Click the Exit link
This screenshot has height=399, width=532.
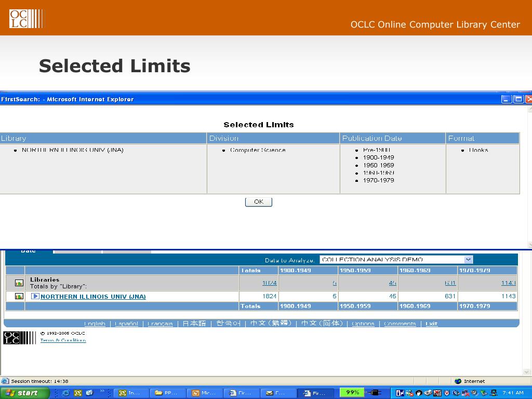point(431,324)
